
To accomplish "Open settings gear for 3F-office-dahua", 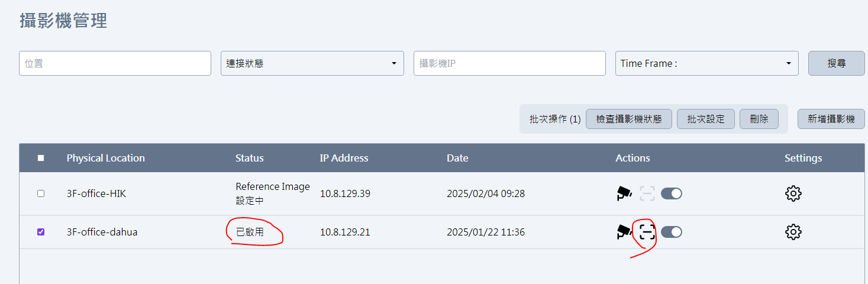I will (793, 232).
